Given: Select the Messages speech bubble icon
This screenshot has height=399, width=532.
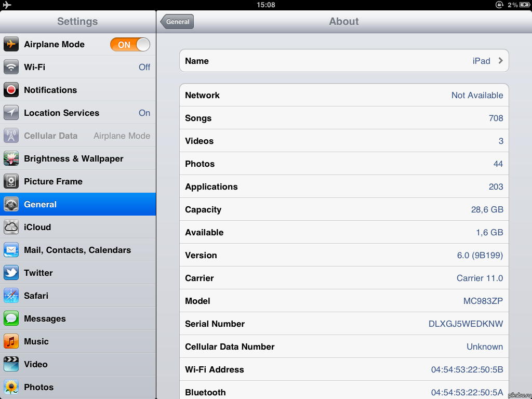Looking at the screenshot, I should click(x=11, y=318).
